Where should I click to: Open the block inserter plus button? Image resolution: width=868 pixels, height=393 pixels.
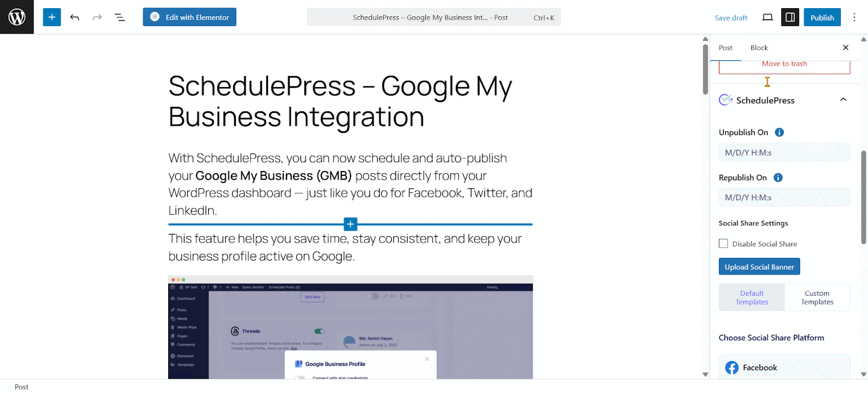coord(52,17)
